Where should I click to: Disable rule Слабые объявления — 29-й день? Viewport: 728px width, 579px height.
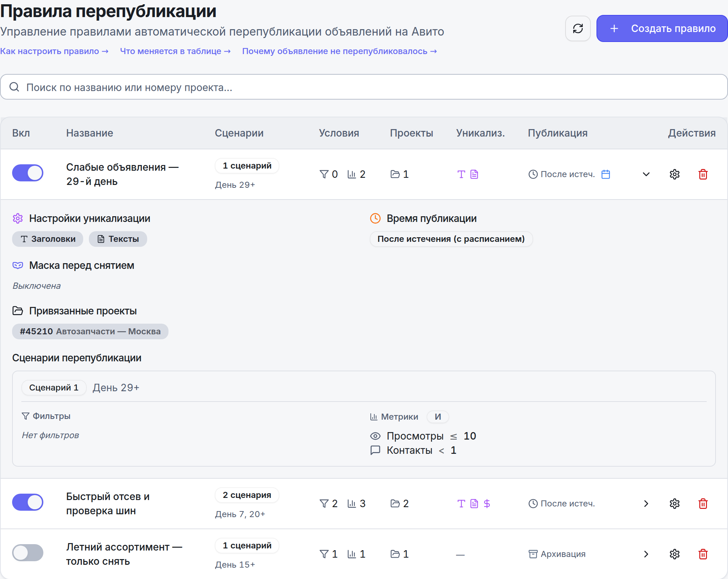pos(28,173)
